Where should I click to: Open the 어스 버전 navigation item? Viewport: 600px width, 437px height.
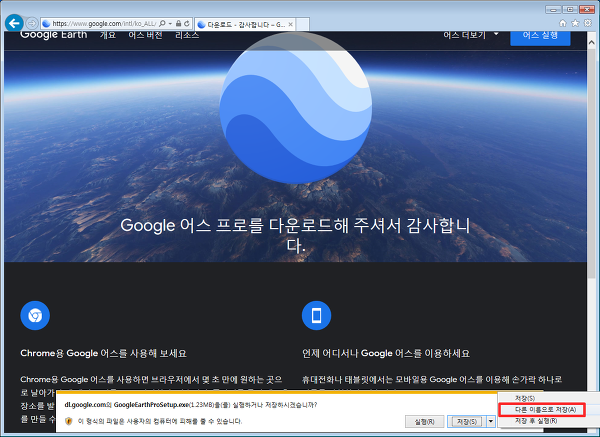pos(145,35)
